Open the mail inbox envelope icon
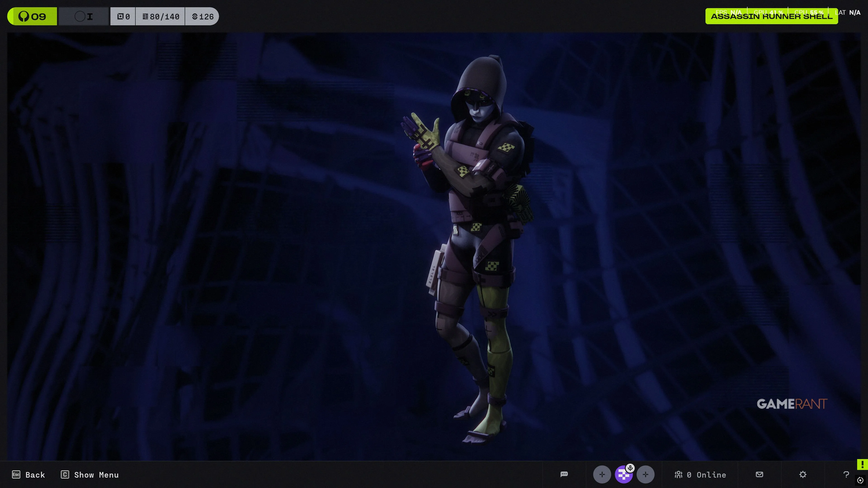868x488 pixels. pyautogui.click(x=759, y=474)
